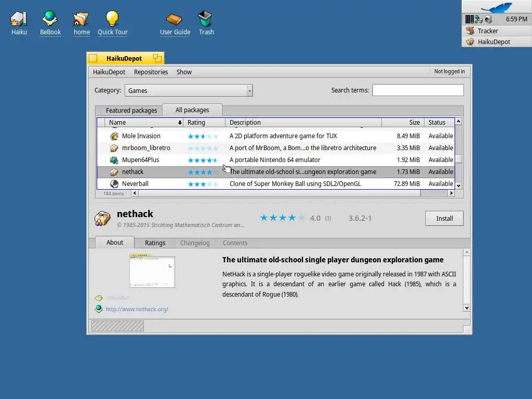Open the Show menu
Screen dimensions: 532x399
pos(184,72)
